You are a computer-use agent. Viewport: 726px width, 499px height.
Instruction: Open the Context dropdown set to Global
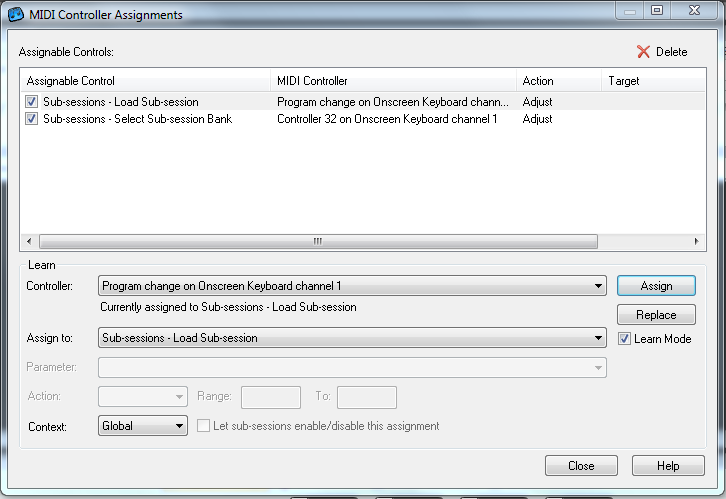point(179,426)
